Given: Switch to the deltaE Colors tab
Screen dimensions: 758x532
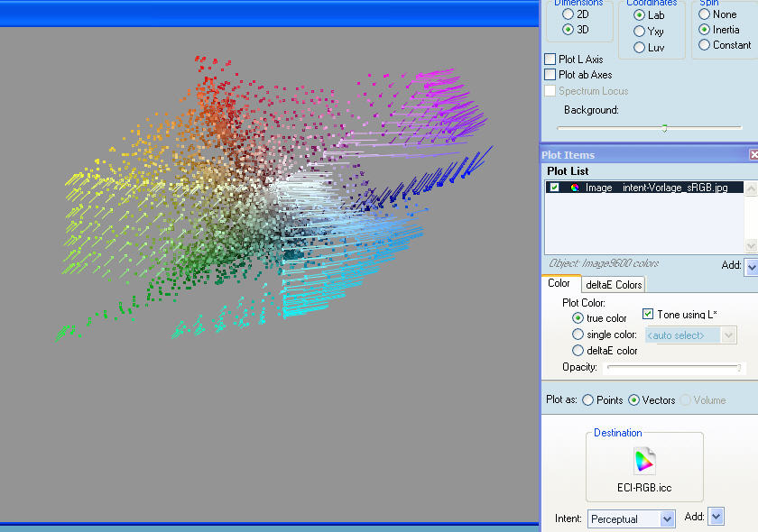Looking at the screenshot, I should pyautogui.click(x=614, y=285).
